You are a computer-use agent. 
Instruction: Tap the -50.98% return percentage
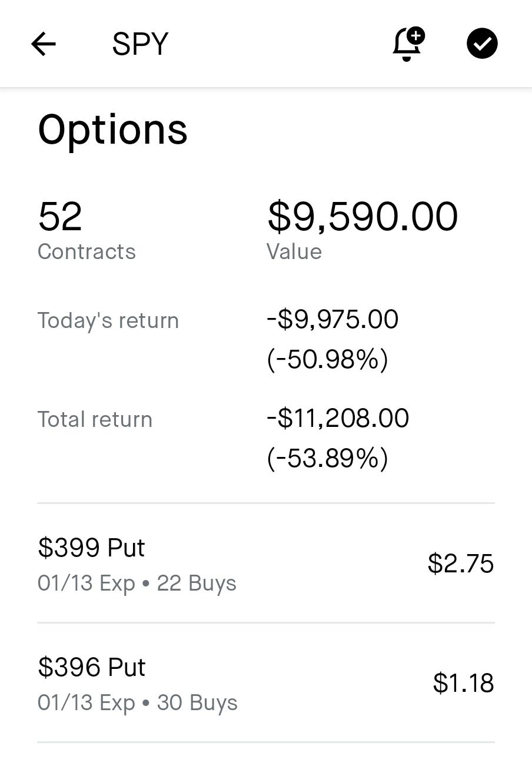click(328, 359)
